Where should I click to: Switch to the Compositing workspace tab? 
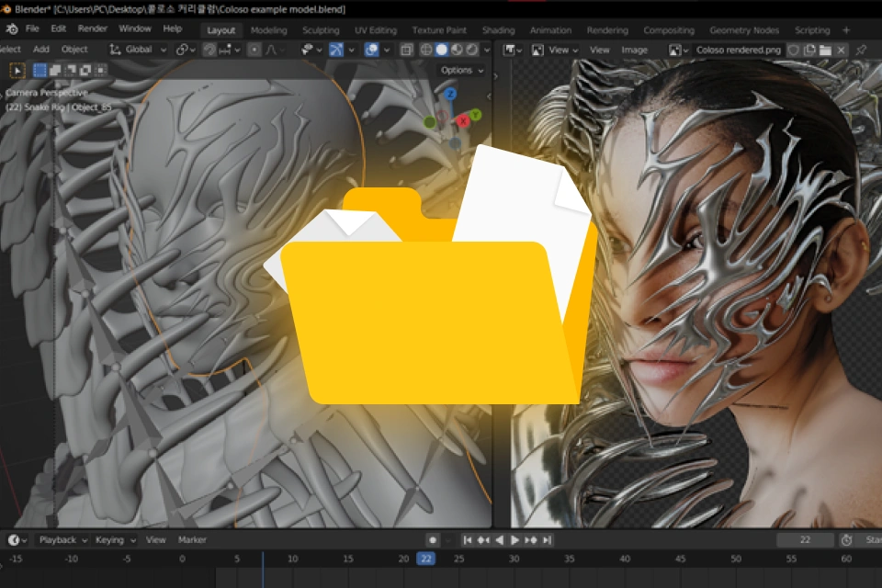point(669,30)
